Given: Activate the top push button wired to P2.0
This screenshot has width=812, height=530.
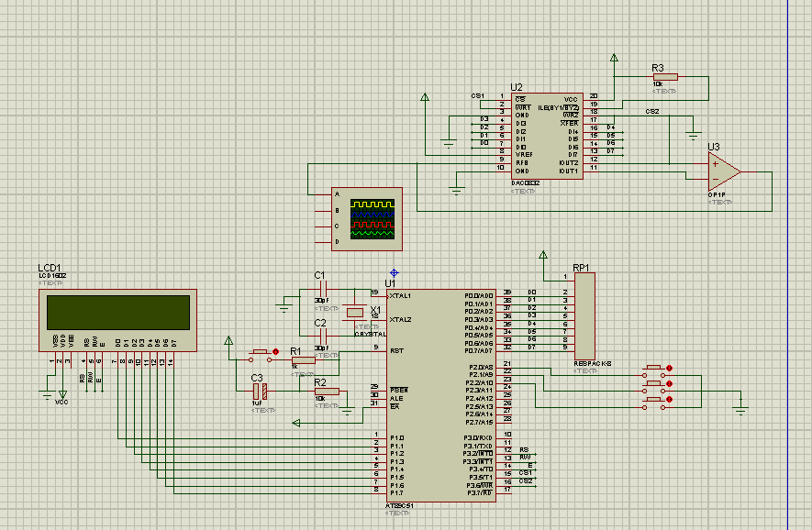Looking at the screenshot, I should click(x=653, y=371).
